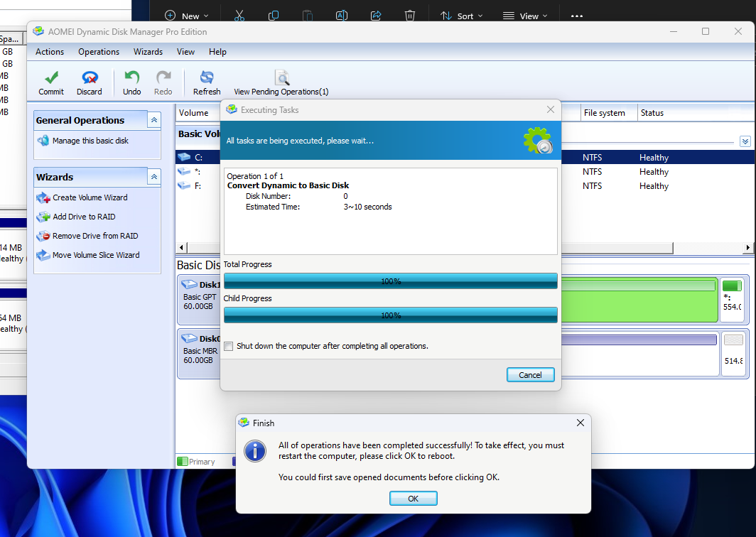Select the 554 MB partition on Disk1
Image resolution: width=756 pixels, height=537 pixels.
[x=733, y=300]
